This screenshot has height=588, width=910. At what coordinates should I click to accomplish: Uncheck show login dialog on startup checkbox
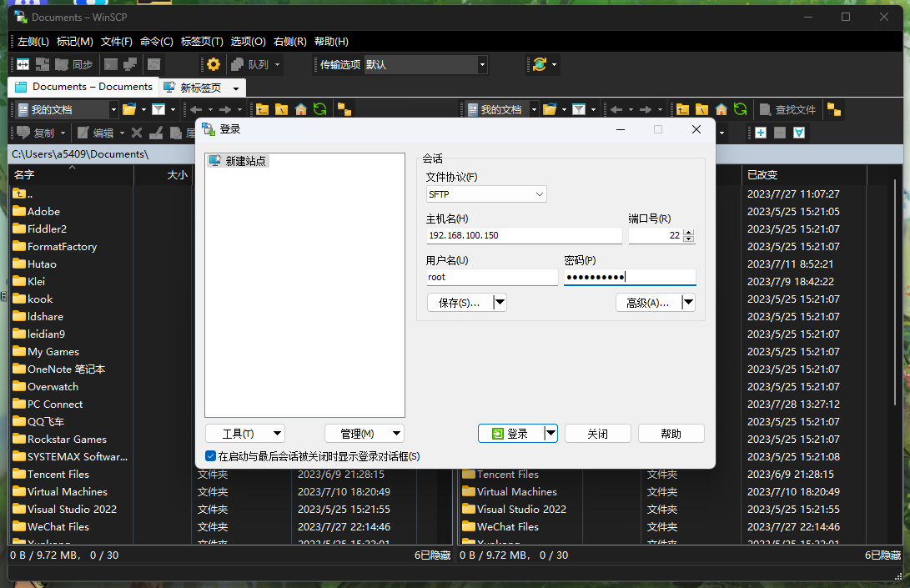[x=211, y=456]
